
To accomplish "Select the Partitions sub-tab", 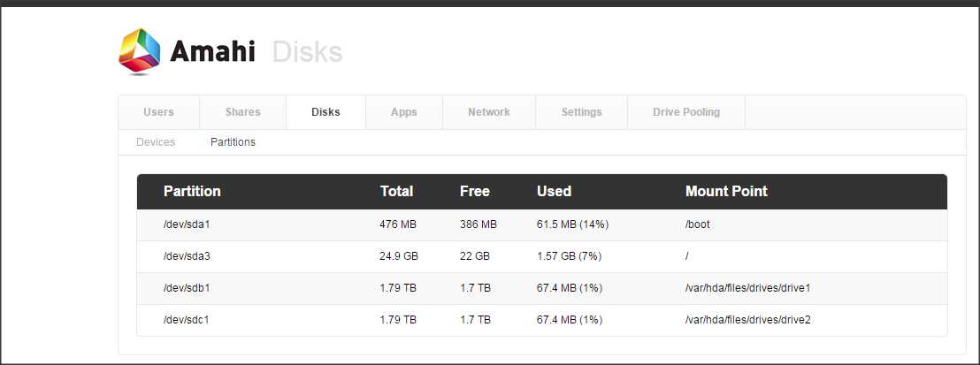I will 233,142.
